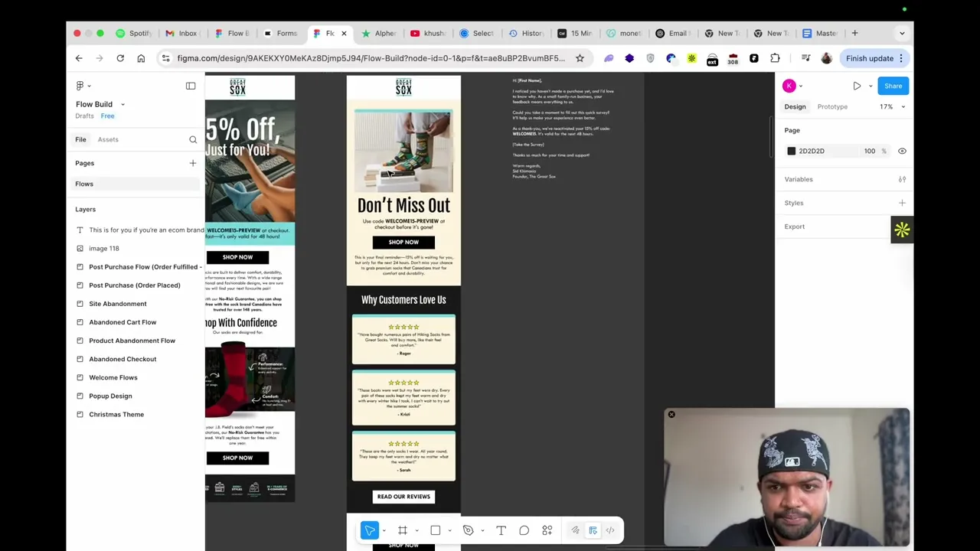The width and height of the screenshot is (980, 551).
Task: Click the green asterisk plugin widget on panel
Action: [902, 230]
